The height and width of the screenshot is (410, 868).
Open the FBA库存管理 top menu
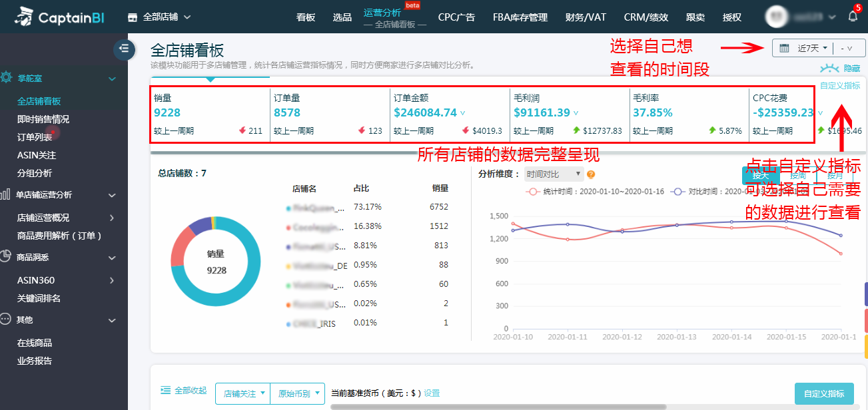(x=520, y=17)
